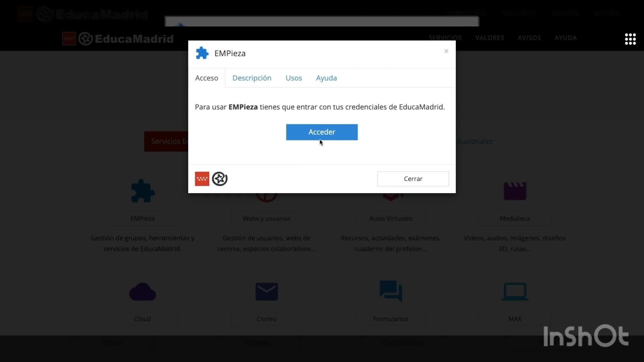Viewport: 644px width, 362px height.
Task: Click the Comunidad de Madrid red flag logo in dialog footer
Action: point(202,179)
